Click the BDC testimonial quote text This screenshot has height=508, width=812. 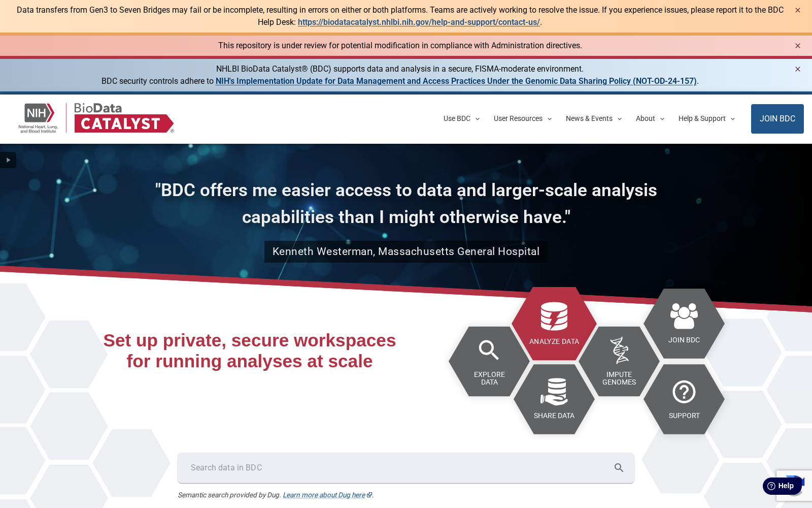pyautogui.click(x=406, y=204)
